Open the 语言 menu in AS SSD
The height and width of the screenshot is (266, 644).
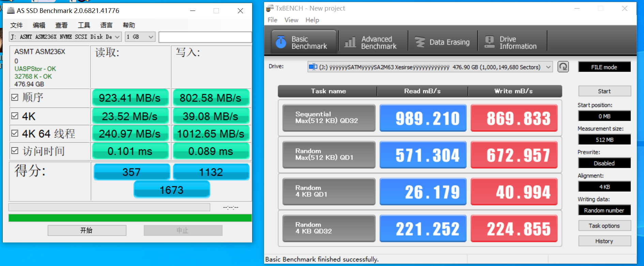(x=106, y=25)
